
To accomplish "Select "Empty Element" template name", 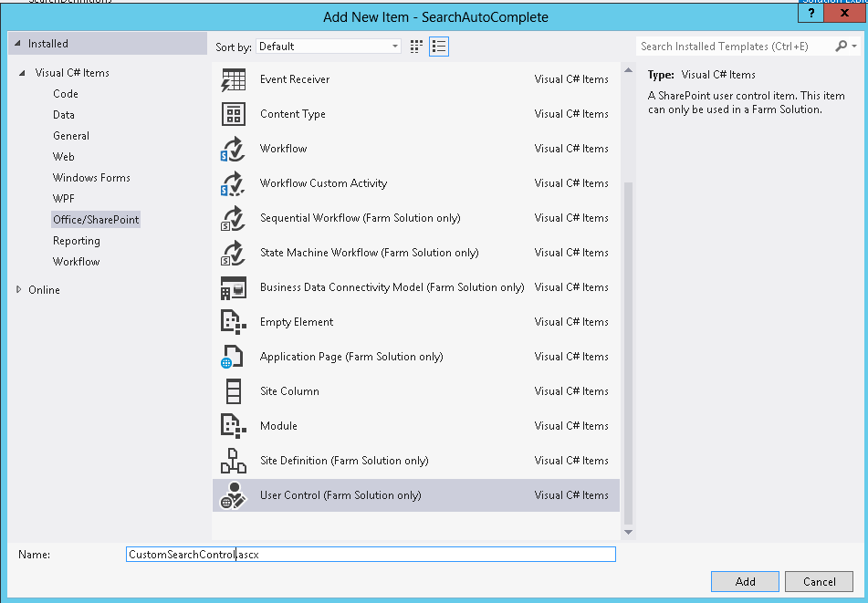I will click(297, 323).
